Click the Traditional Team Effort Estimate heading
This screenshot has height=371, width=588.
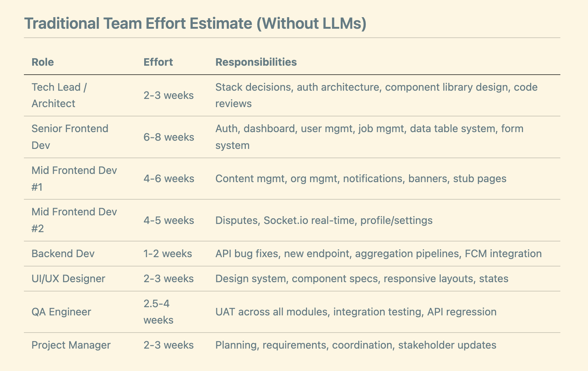pyautogui.click(x=195, y=24)
